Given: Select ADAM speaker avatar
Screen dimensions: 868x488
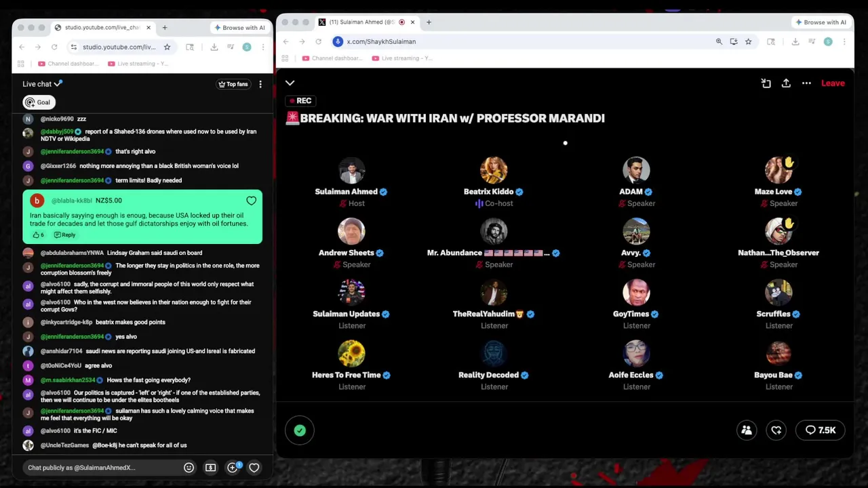Looking at the screenshot, I should (x=636, y=170).
